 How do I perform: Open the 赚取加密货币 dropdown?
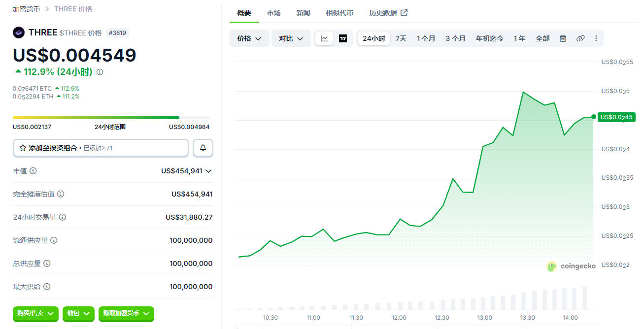126,313
